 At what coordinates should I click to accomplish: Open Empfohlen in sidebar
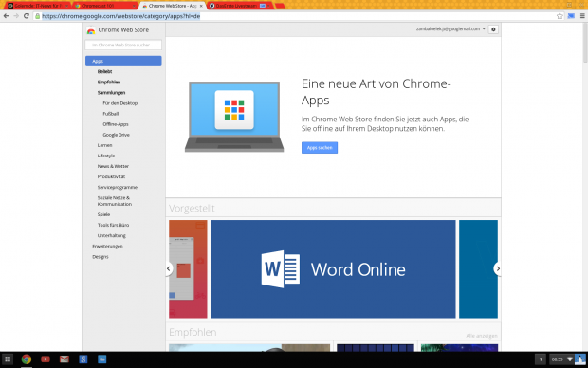tap(109, 82)
